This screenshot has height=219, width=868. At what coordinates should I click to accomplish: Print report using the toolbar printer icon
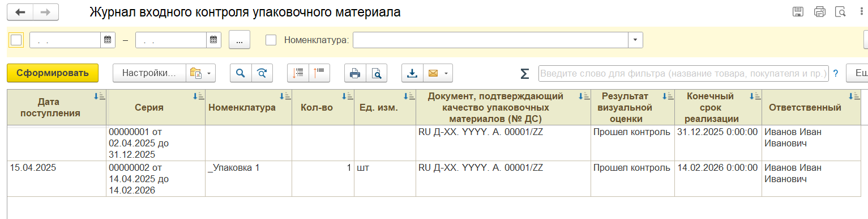click(x=355, y=73)
